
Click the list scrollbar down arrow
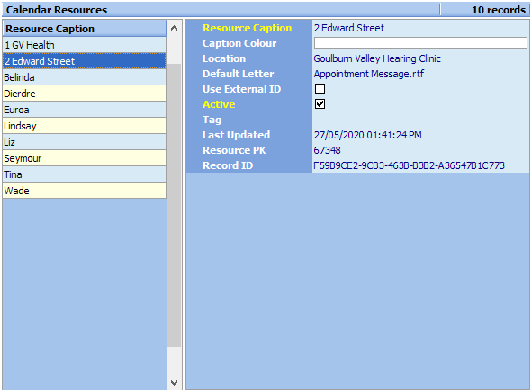(x=175, y=383)
